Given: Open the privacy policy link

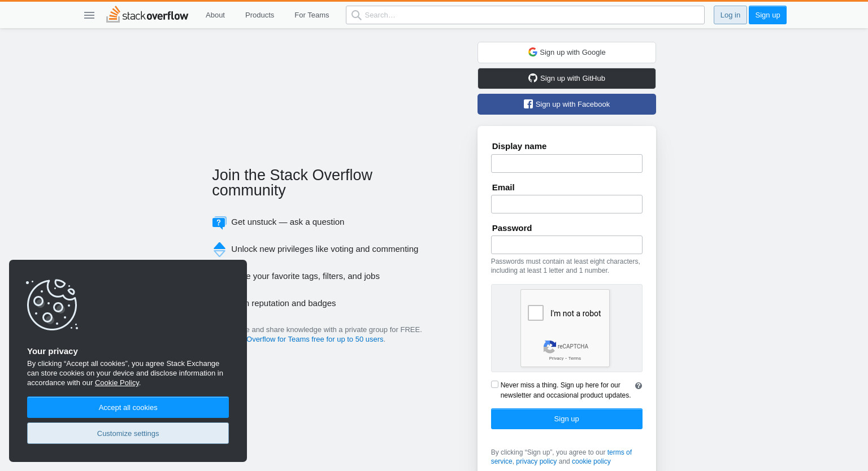Looking at the screenshot, I should [536, 461].
